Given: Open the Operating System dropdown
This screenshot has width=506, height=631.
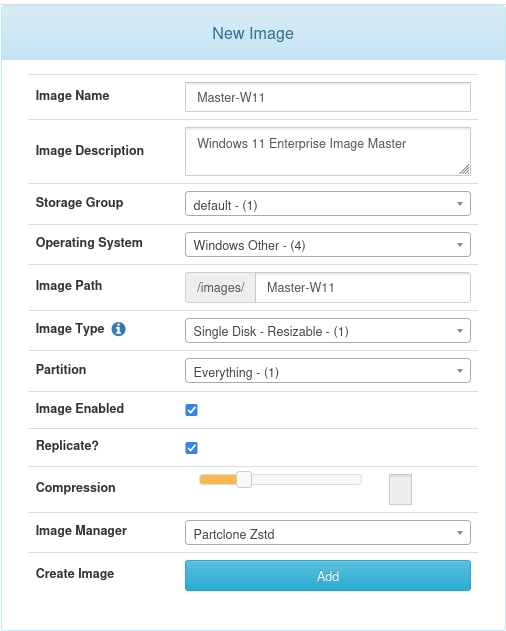Looking at the screenshot, I should pyautogui.click(x=328, y=245).
